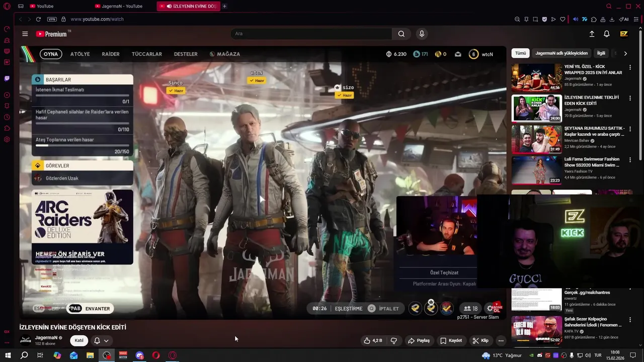Like the video, 4,2 B
Image resolution: width=644 pixels, height=362 pixels.
373,340
